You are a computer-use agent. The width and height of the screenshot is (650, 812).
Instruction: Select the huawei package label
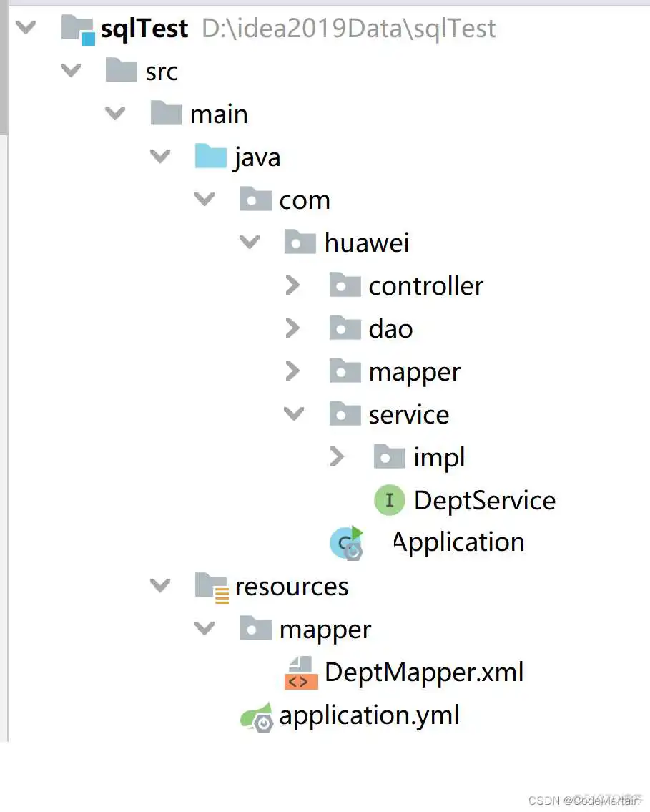[366, 243]
